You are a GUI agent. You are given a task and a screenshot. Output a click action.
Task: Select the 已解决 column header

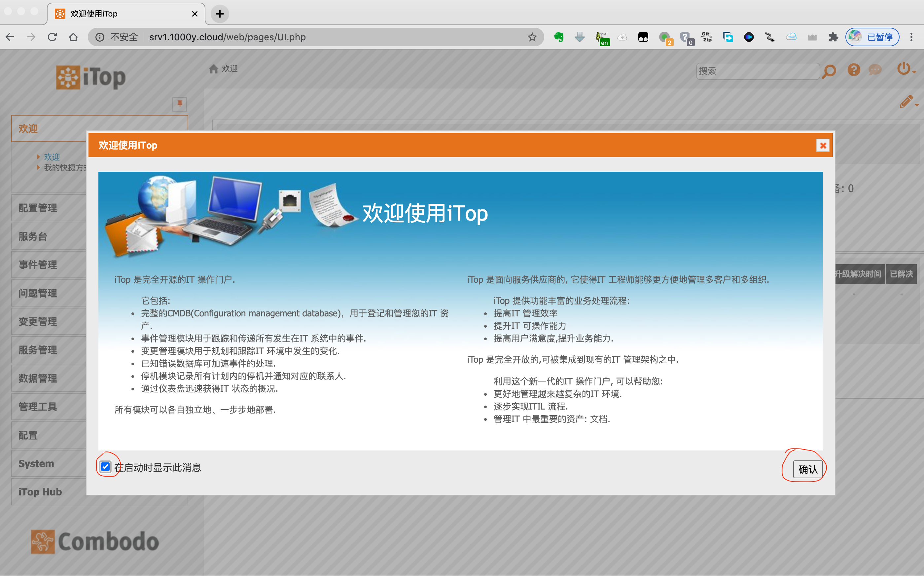901,274
